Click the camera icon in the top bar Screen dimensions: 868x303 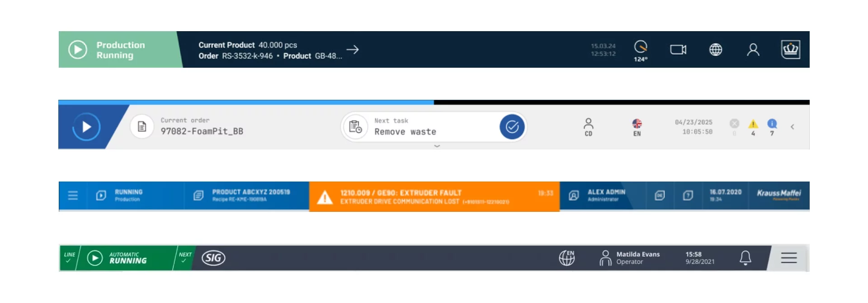click(x=678, y=50)
